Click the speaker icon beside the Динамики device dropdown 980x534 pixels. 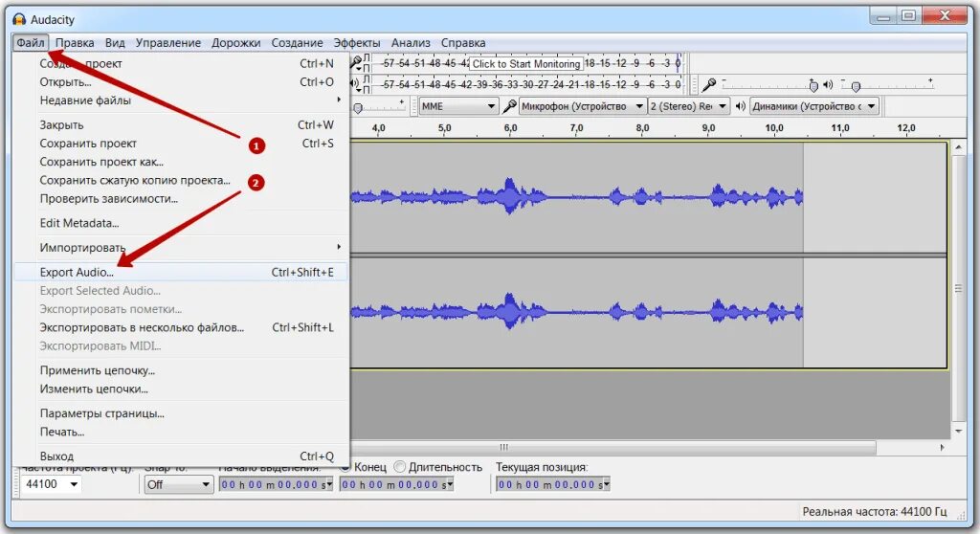[741, 106]
